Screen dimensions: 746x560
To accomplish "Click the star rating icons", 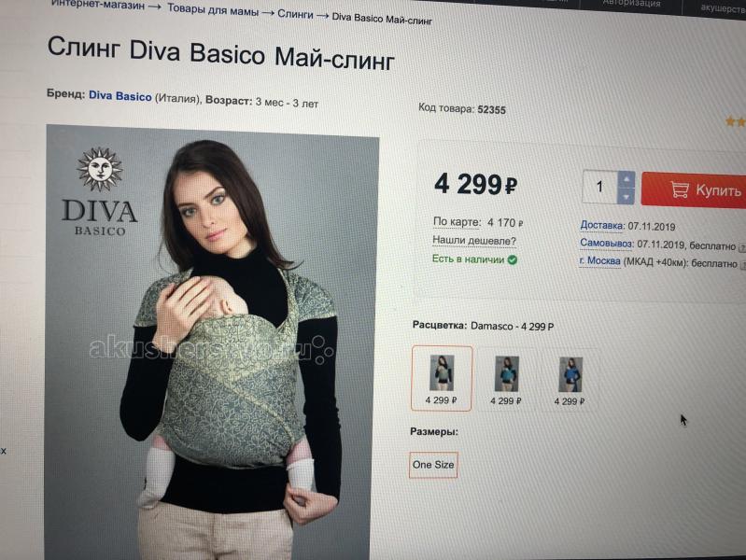I will pyautogui.click(x=736, y=122).
